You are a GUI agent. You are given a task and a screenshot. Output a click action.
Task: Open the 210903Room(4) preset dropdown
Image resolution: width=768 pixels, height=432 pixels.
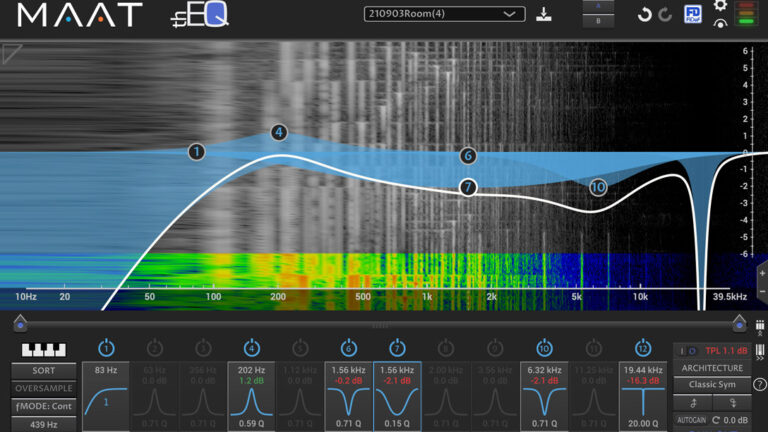[444, 14]
